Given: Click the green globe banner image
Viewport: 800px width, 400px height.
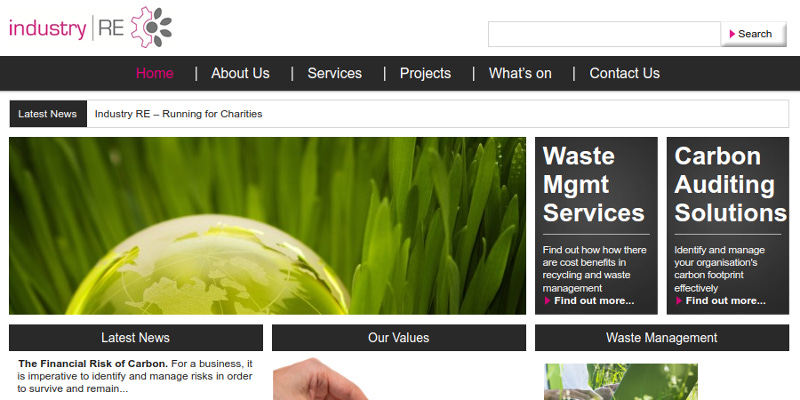Looking at the screenshot, I should (x=267, y=226).
